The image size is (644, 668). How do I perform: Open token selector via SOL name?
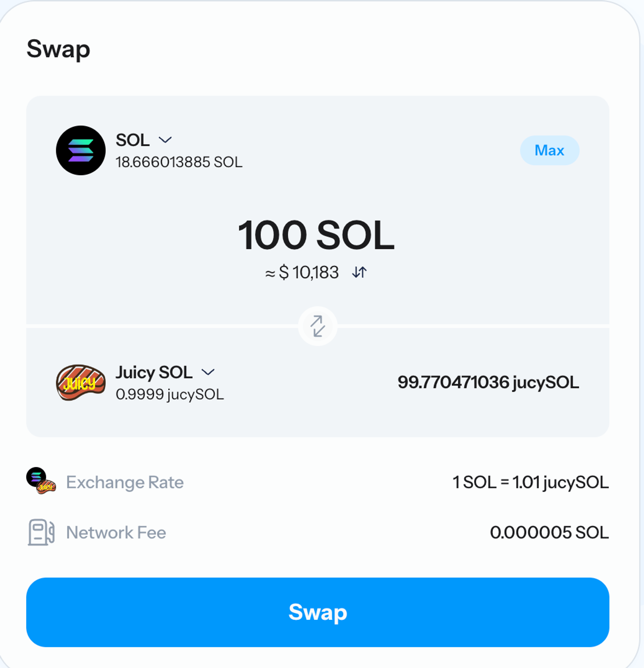click(132, 140)
